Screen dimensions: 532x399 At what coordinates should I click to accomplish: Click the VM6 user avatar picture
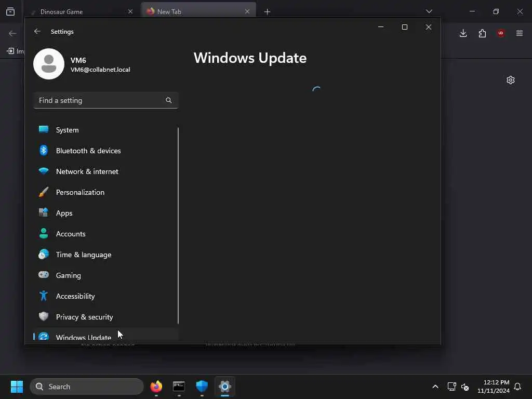pos(49,64)
